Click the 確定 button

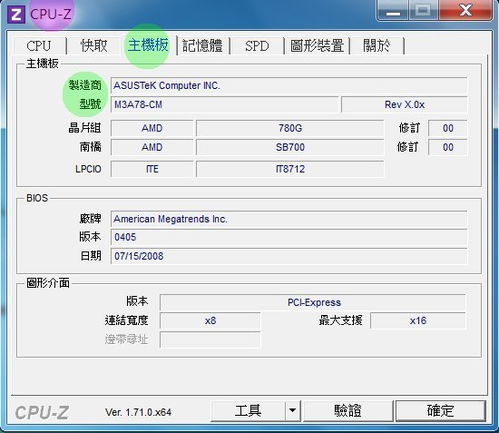coord(440,411)
